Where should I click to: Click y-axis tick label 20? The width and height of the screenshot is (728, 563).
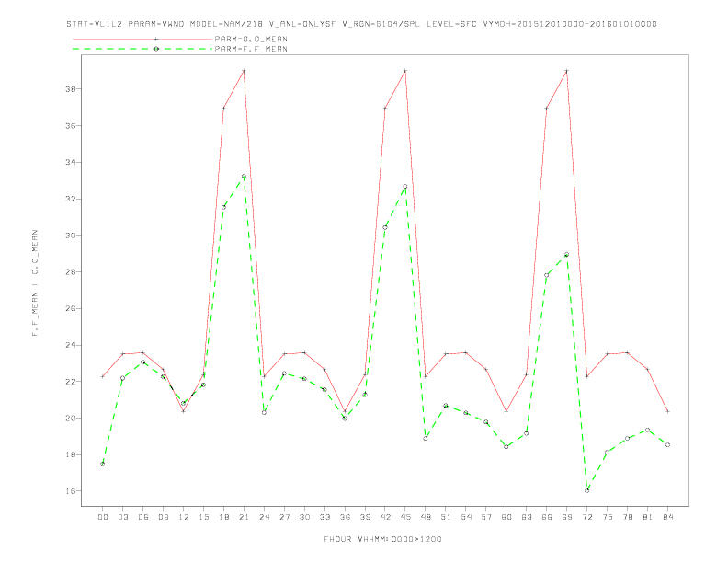pyautogui.click(x=71, y=418)
